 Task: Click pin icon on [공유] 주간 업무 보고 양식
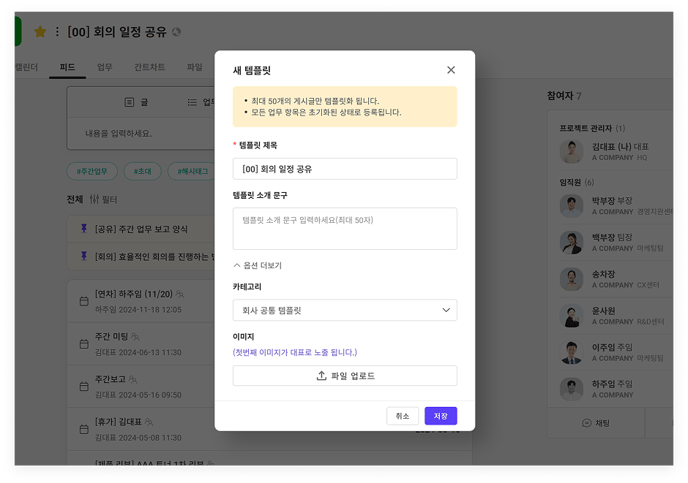click(x=84, y=229)
